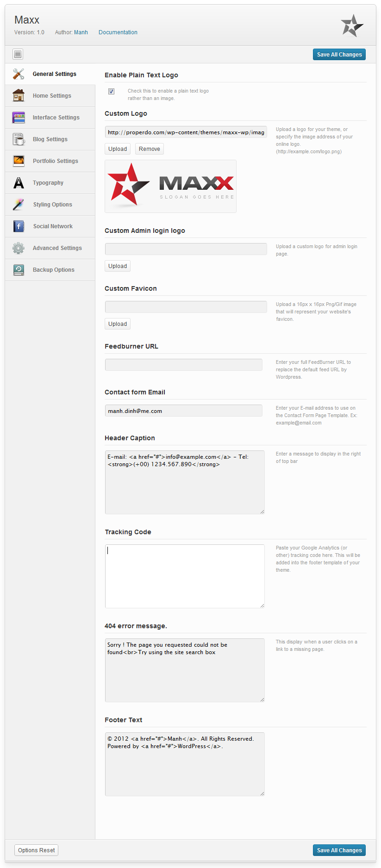Click 'Enter a message to display' help text
381x868 pixels.
[318, 457]
